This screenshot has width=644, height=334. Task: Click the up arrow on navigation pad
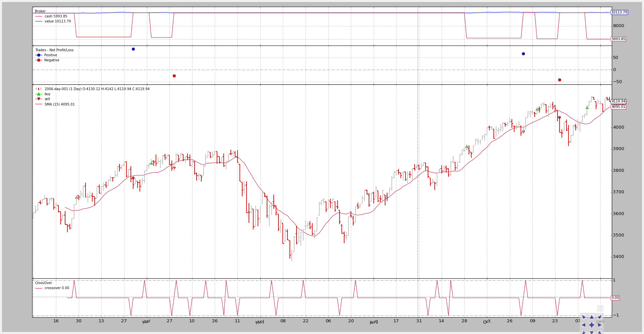coord(592,317)
